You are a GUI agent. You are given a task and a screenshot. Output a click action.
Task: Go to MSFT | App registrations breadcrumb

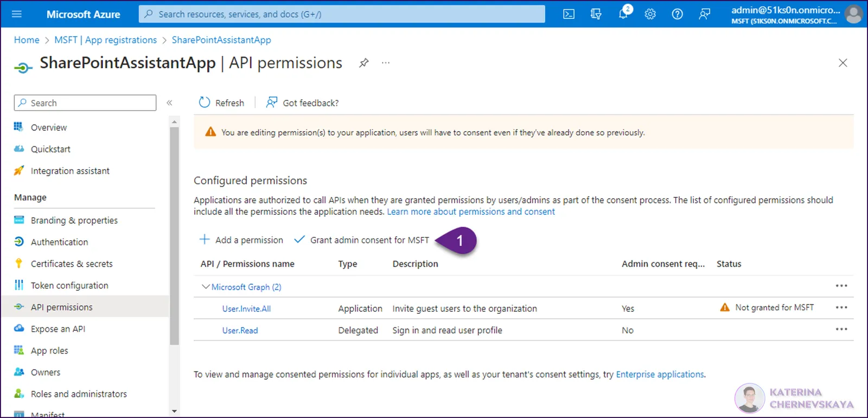(105, 40)
